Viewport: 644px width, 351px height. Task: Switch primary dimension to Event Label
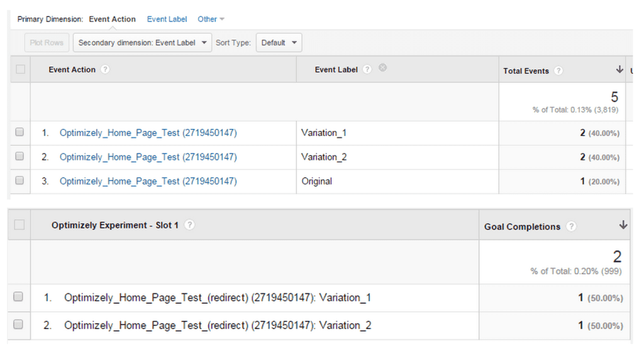pos(167,19)
